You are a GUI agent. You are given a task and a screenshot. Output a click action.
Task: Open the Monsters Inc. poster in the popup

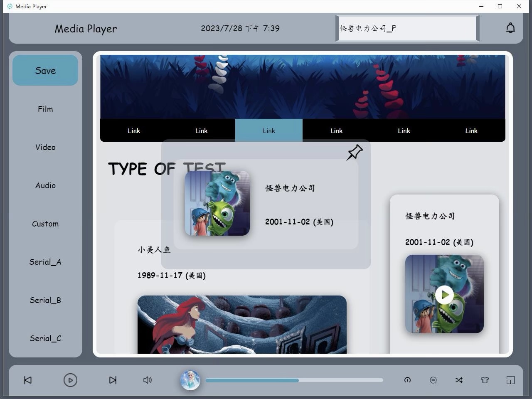[217, 203]
